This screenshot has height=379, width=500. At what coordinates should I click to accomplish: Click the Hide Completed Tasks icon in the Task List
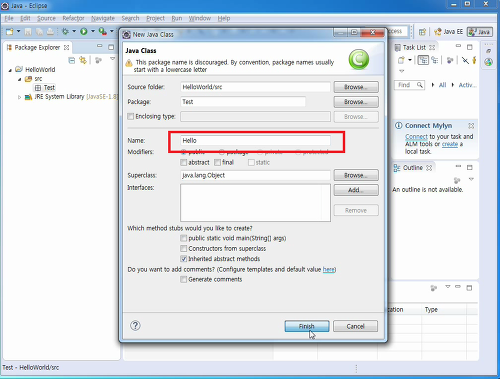pyautogui.click(x=465, y=60)
